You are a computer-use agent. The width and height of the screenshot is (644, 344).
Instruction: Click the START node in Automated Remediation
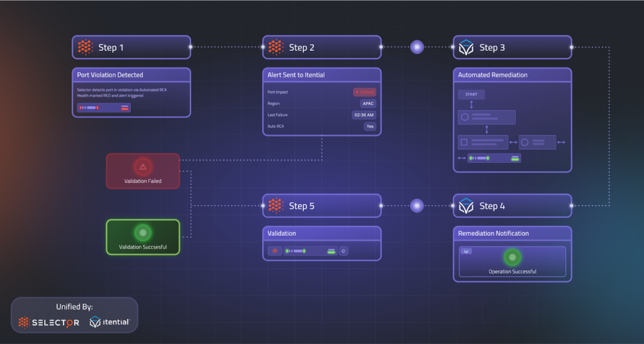point(471,94)
